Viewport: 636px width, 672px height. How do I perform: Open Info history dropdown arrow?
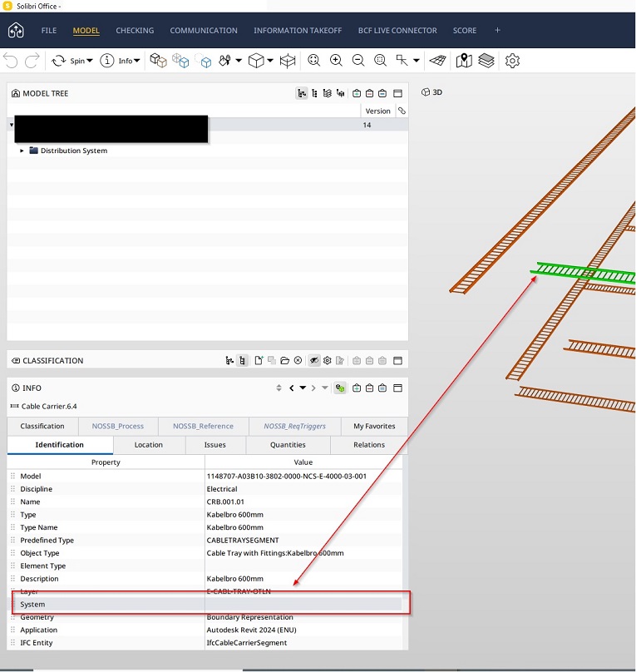click(x=303, y=388)
